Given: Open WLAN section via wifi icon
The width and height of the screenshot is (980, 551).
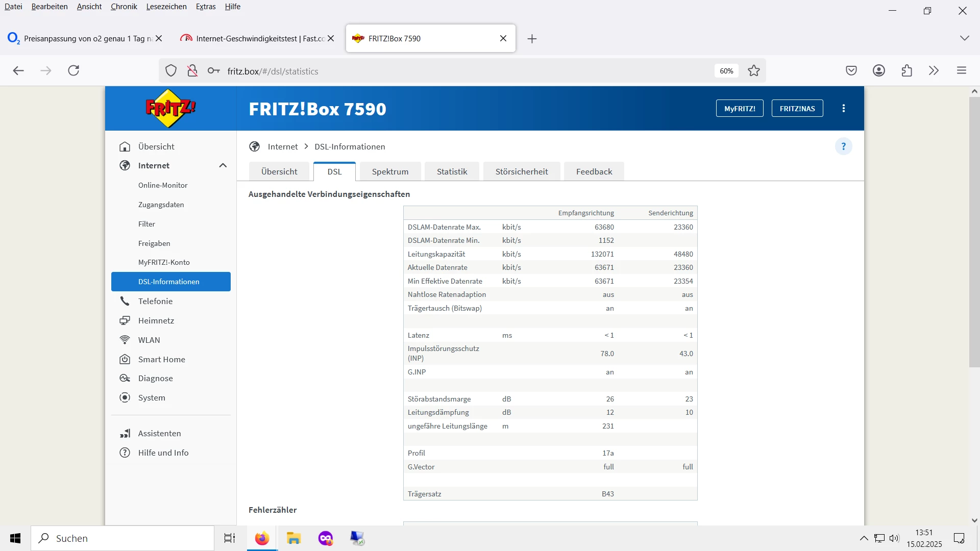Looking at the screenshot, I should [x=125, y=340].
